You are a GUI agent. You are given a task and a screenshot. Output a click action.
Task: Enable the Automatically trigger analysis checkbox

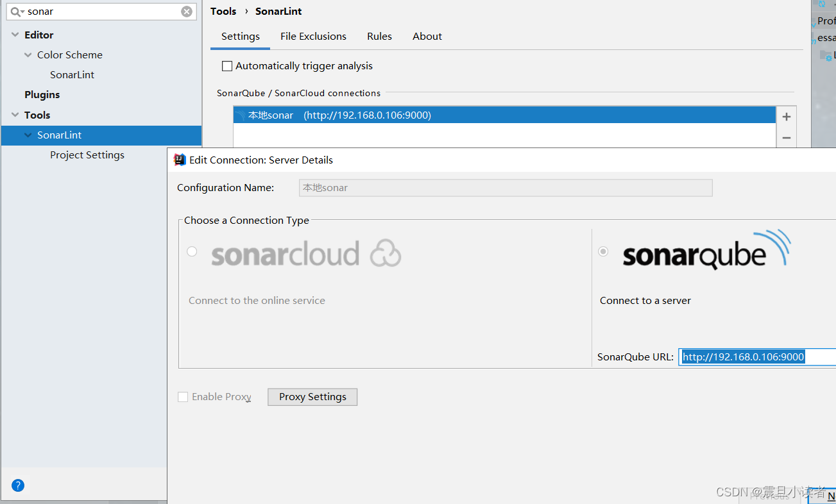(227, 65)
